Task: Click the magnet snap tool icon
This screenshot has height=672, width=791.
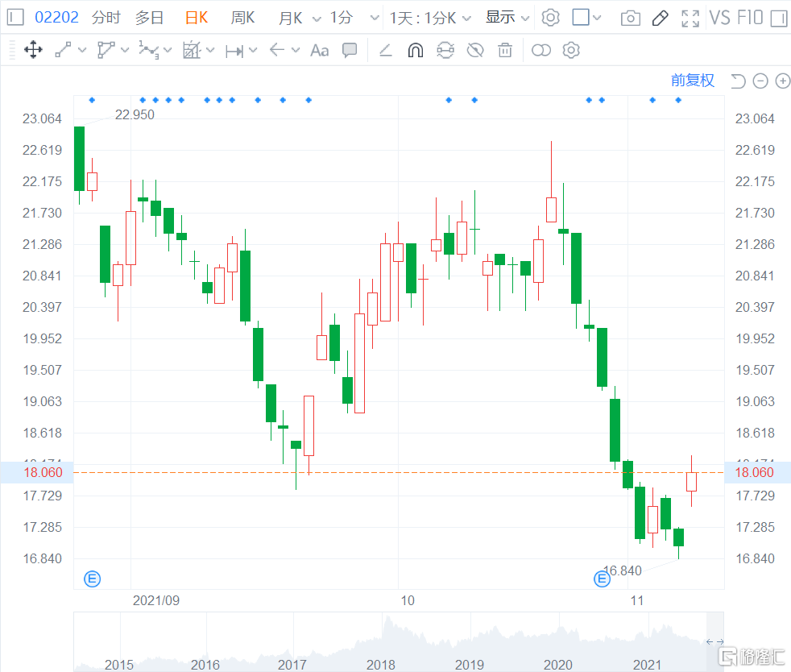Action: click(415, 51)
